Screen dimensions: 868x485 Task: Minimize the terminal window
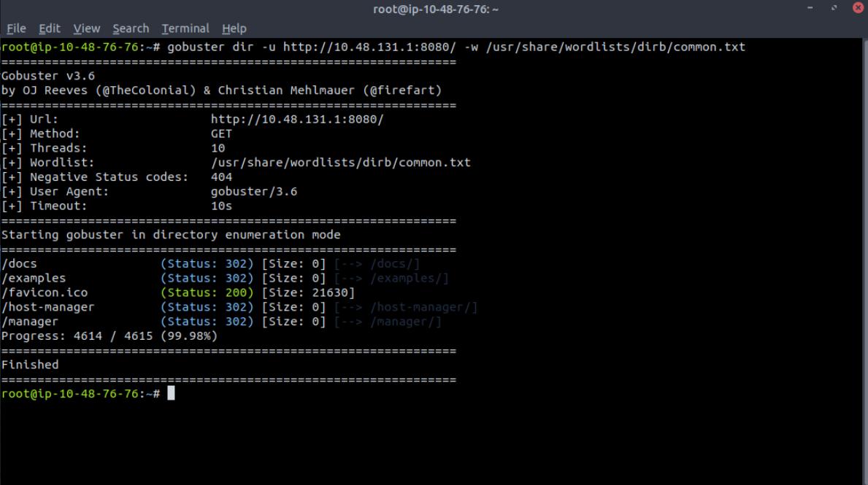click(x=812, y=9)
